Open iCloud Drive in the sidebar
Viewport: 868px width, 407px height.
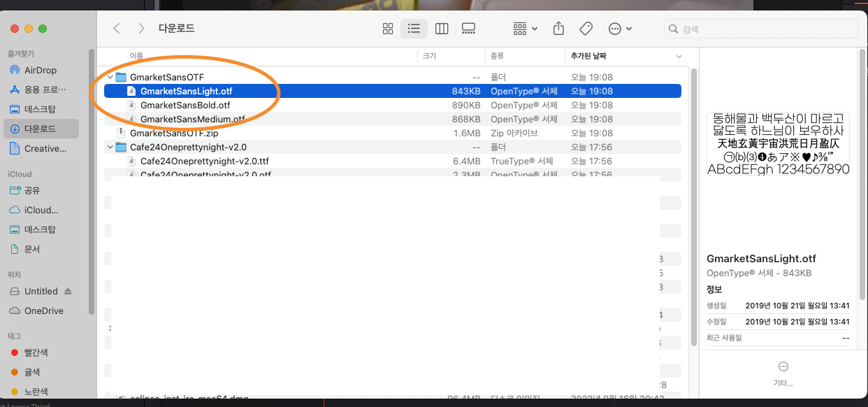[x=41, y=210]
